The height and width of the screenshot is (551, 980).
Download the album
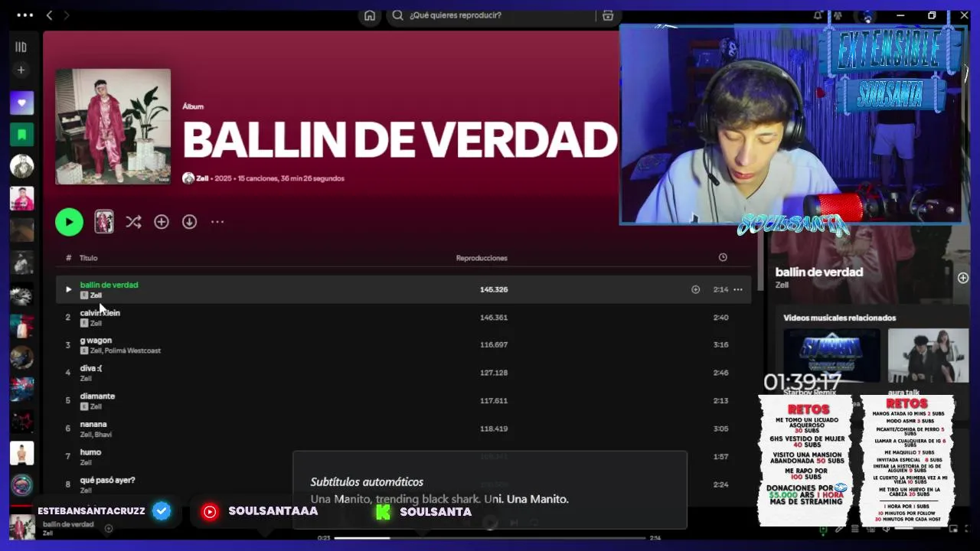(x=189, y=222)
